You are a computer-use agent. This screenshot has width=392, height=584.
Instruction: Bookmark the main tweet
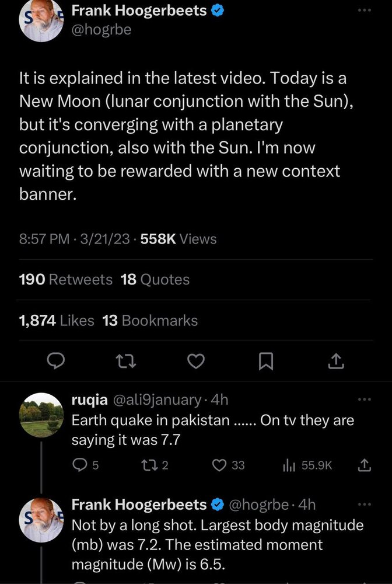pyautogui.click(x=265, y=362)
